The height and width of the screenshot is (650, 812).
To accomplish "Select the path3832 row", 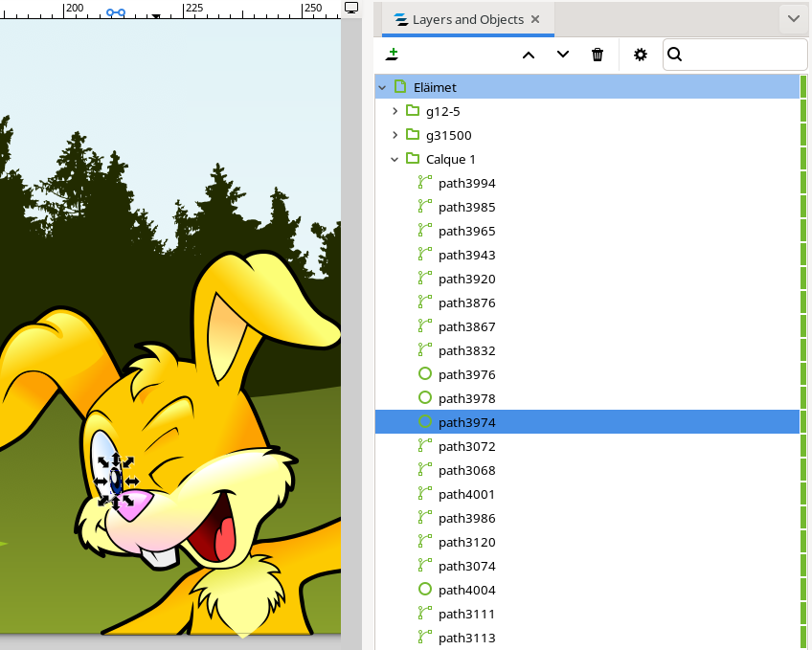I will [587, 350].
